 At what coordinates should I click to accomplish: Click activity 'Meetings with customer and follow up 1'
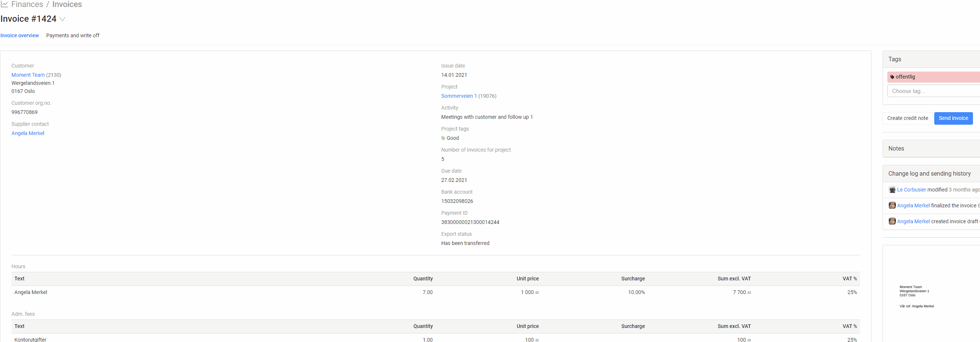(486, 117)
